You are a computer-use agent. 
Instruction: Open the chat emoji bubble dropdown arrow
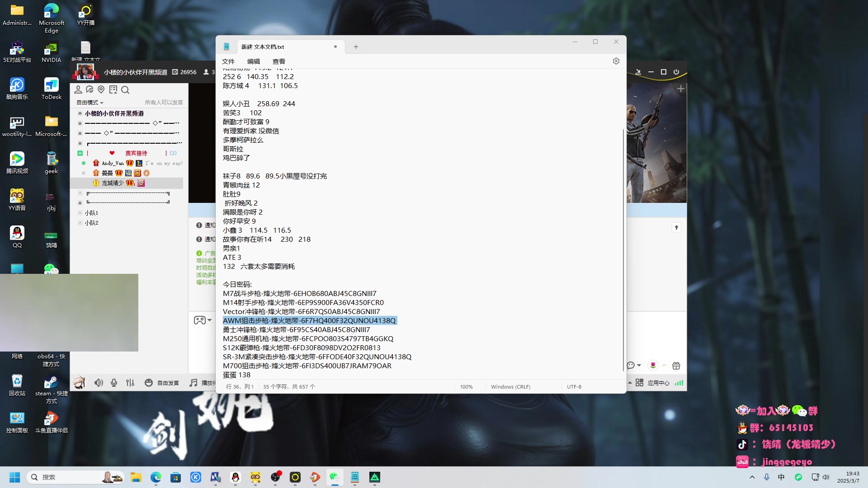tap(639, 365)
